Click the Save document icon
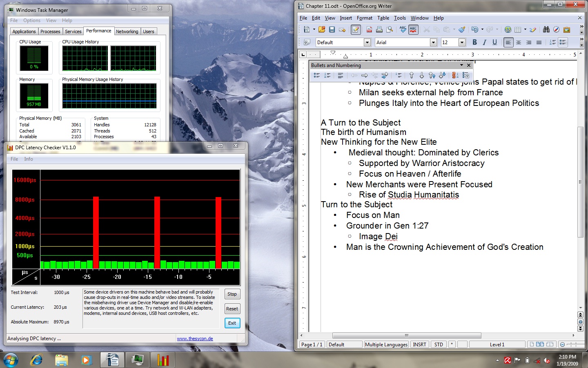Screen dimensions: 588x368 [x=332, y=29]
